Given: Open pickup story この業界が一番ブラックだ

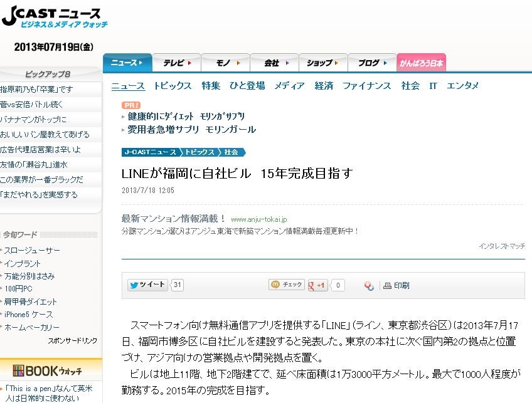Looking at the screenshot, I should click(x=42, y=180).
